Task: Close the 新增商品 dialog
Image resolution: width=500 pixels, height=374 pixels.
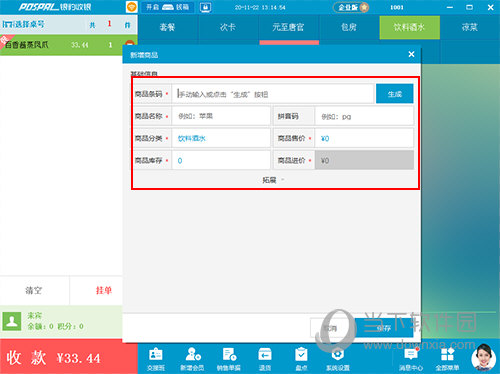Action: (411, 54)
